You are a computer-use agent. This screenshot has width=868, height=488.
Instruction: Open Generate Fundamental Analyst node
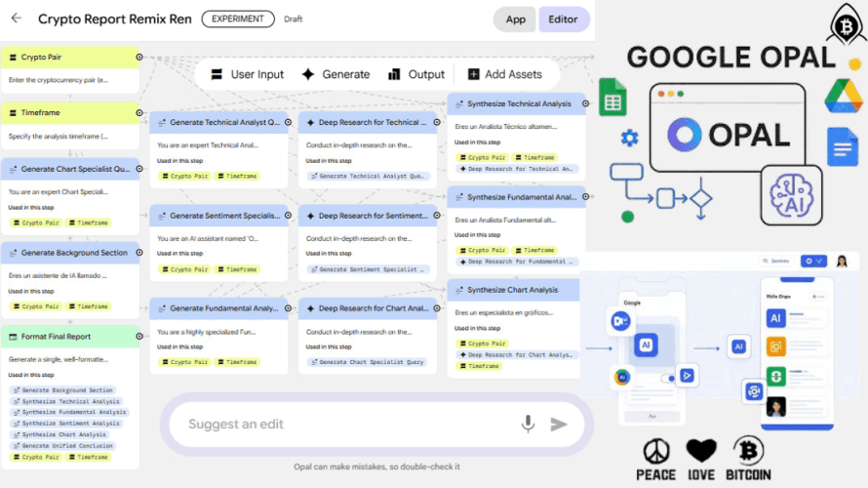[219, 308]
